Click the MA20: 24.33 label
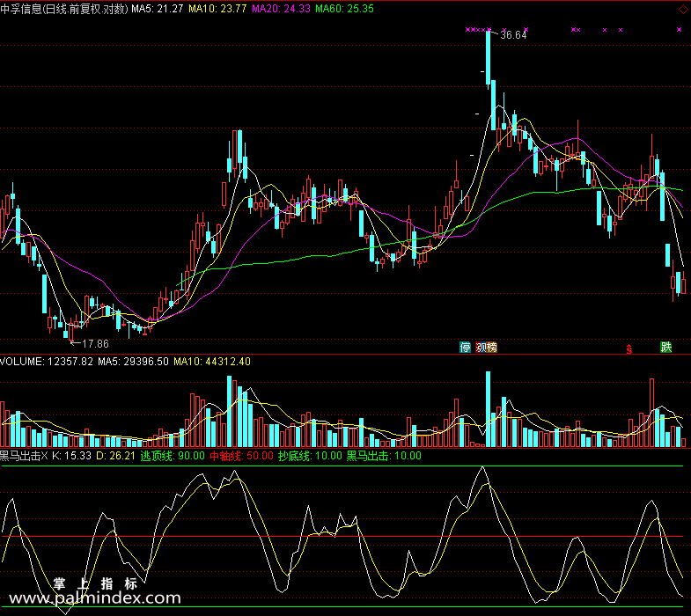The width and height of the screenshot is (691, 616). (x=281, y=9)
